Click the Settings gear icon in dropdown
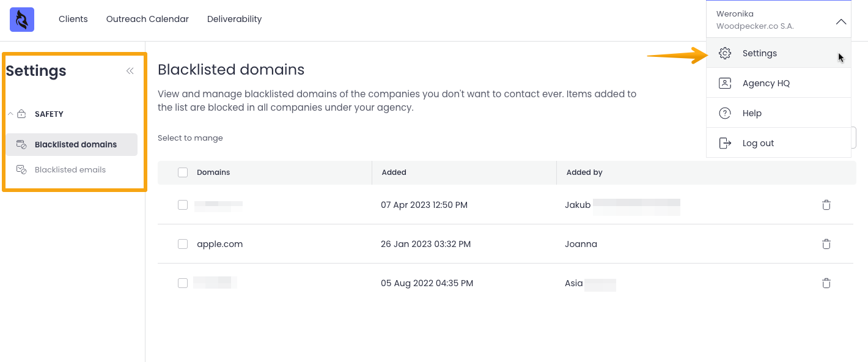Image resolution: width=868 pixels, height=362 pixels. (725, 53)
